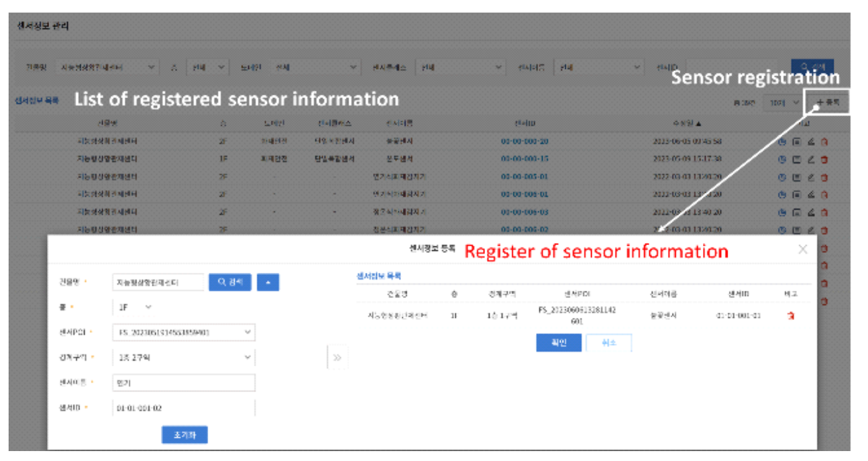
Task: Open sensor ID link 00-00-006-03
Action: click(x=524, y=213)
